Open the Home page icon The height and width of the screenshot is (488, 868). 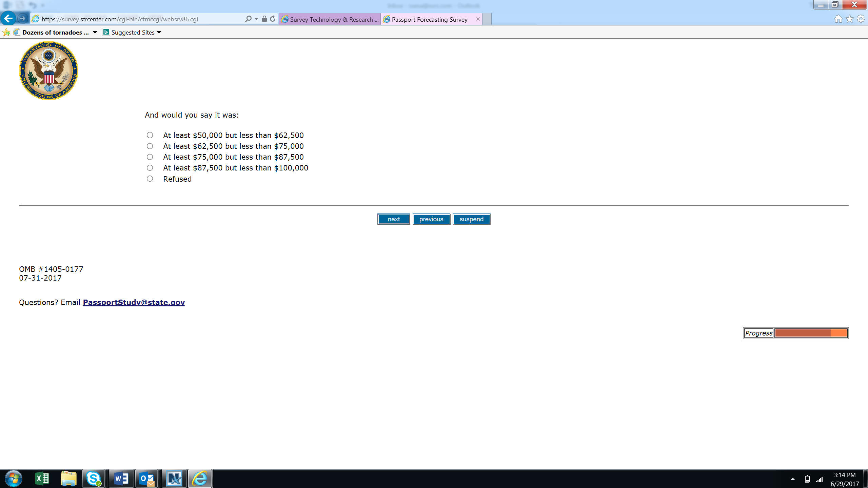[838, 19]
